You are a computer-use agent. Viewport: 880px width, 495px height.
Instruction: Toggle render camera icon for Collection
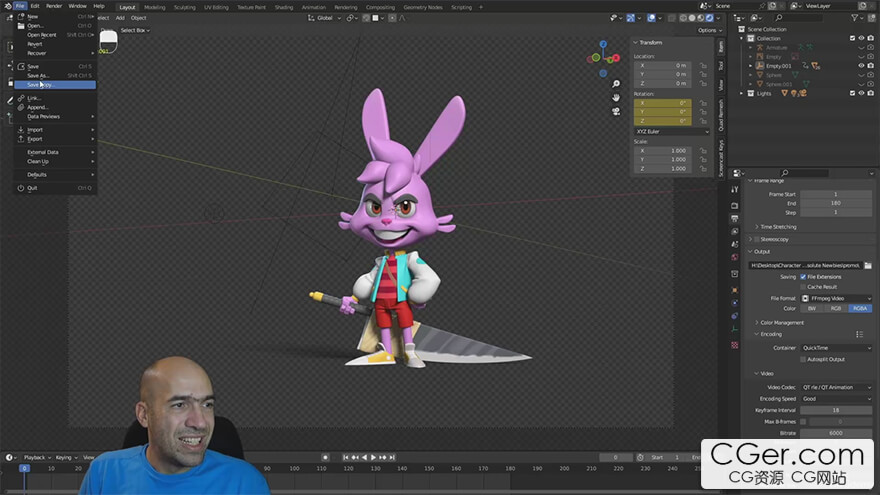[870, 38]
